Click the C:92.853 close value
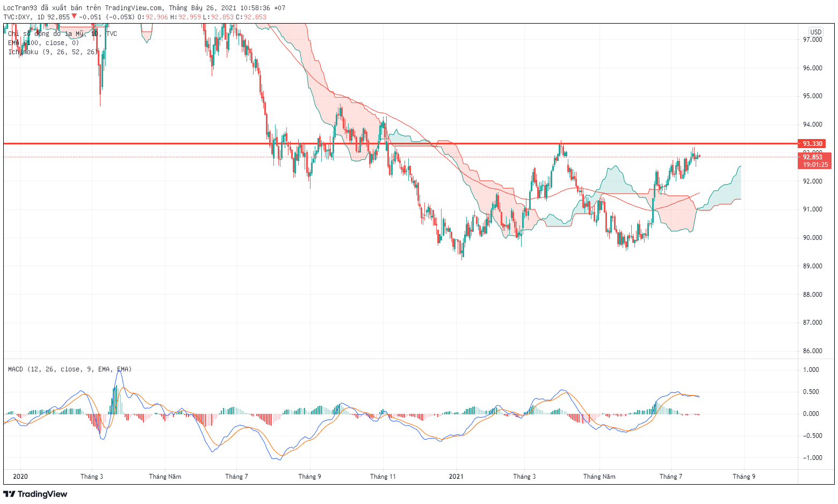 [251, 17]
